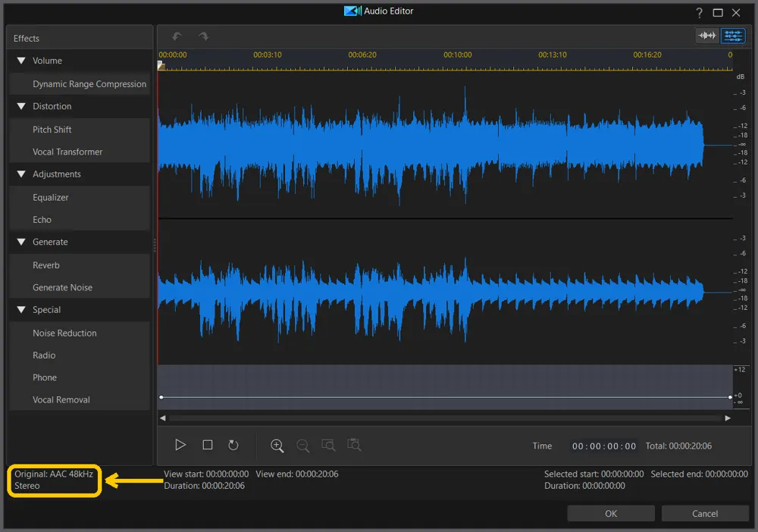Open Dynamic Range Compression effect
Image resolution: width=758 pixels, height=532 pixels.
[80, 84]
